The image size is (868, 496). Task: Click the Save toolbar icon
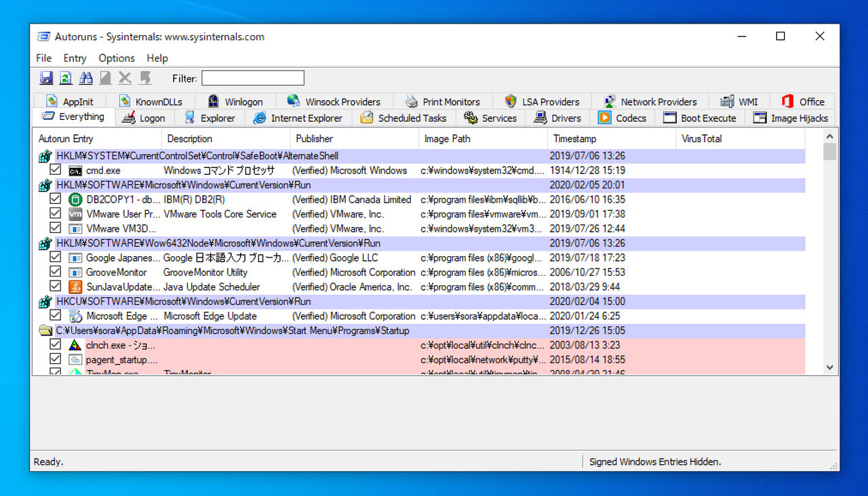point(46,78)
